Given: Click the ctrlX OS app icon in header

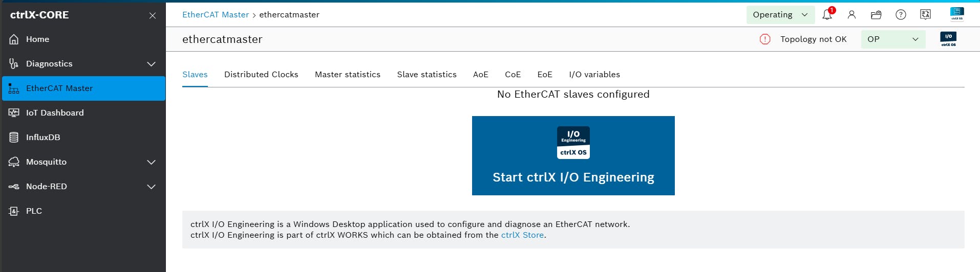Looking at the screenshot, I should coord(957,14).
